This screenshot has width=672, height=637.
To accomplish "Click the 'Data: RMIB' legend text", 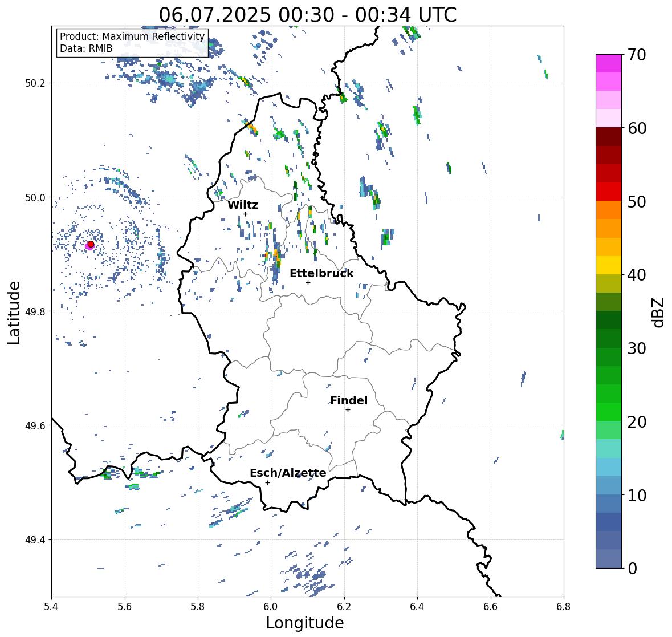I will tap(86, 48).
